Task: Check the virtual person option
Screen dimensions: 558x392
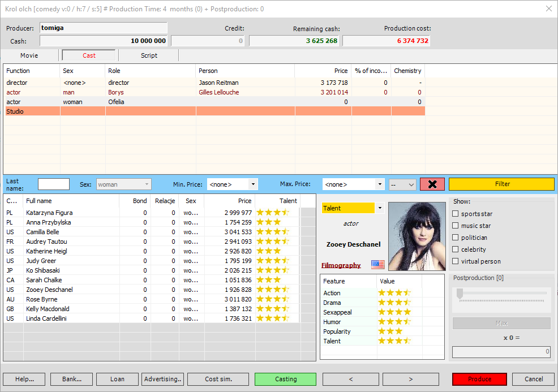Action: click(x=456, y=261)
